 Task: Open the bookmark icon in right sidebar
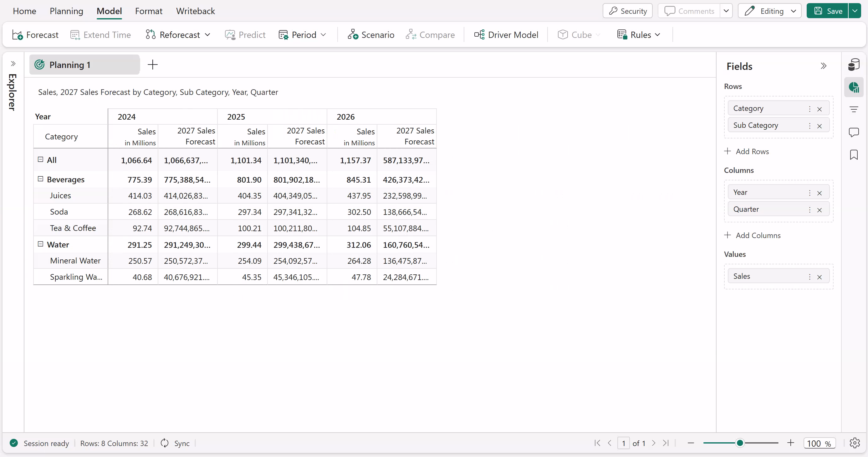pos(854,155)
